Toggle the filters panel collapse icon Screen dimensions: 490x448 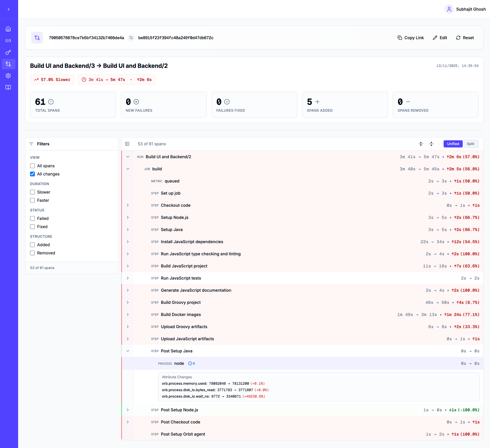point(127,144)
